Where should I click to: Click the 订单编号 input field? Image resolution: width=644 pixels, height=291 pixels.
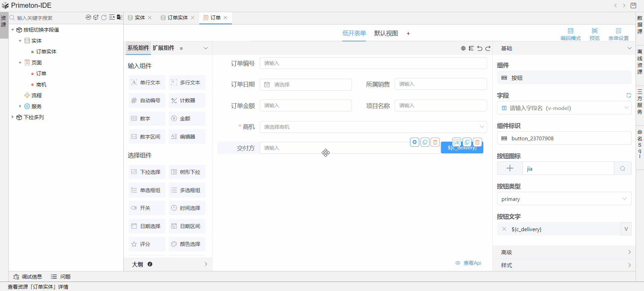coord(373,63)
